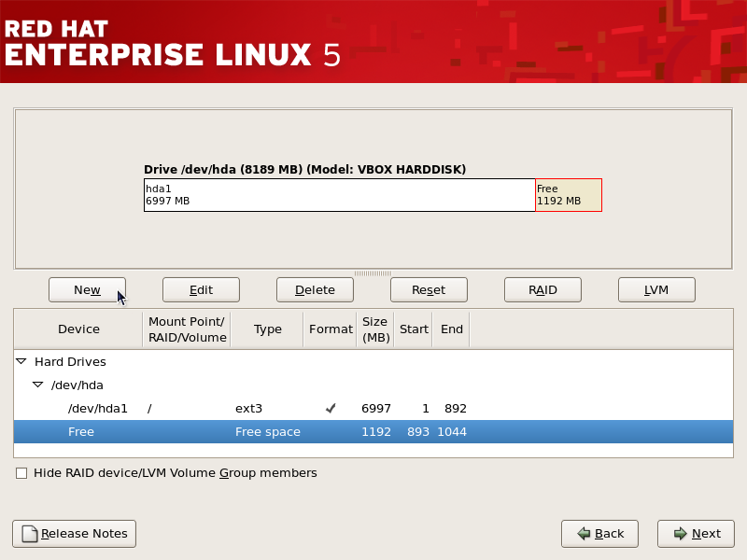
Task: Click the 6997 size value
Action: 376,409
